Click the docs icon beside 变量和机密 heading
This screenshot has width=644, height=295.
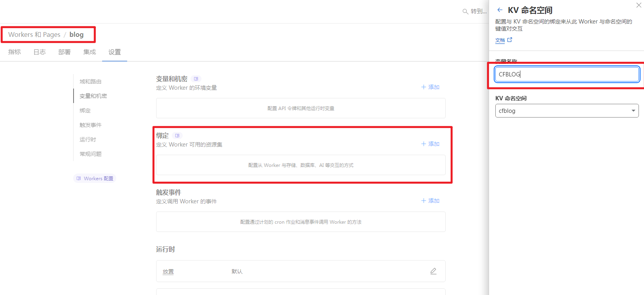(x=196, y=79)
